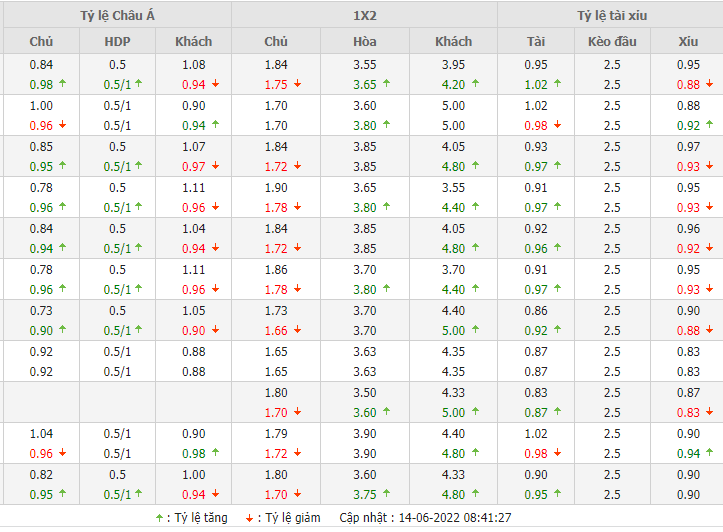Select the Tỷ lệ Châu Á header tab
723x532 pixels.
[x=116, y=15]
